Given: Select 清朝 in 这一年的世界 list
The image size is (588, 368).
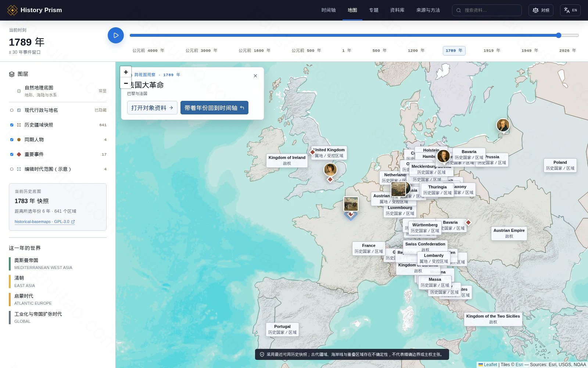Looking at the screenshot, I should pyautogui.click(x=58, y=282).
